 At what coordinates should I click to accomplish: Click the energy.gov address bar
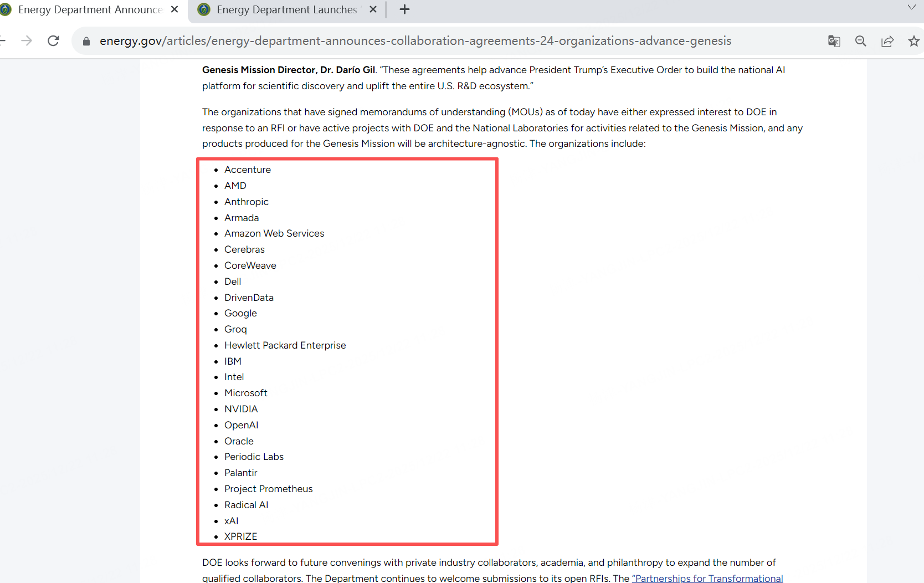pyautogui.click(x=415, y=41)
